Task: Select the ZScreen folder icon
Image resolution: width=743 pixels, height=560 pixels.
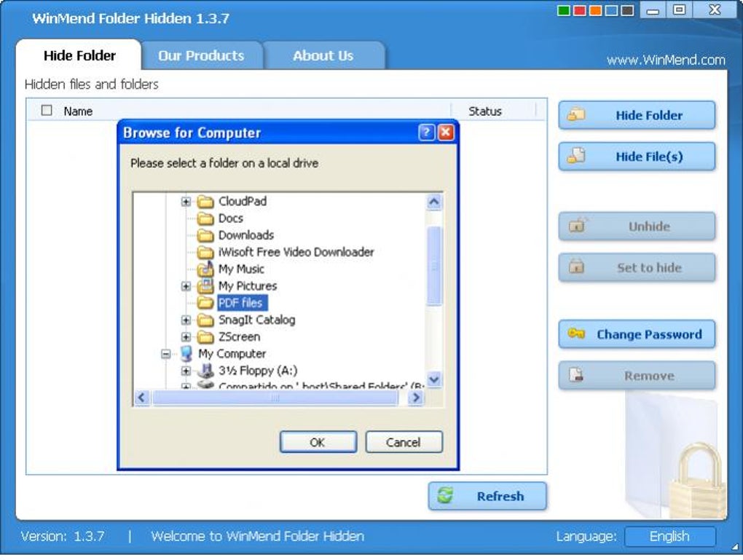Action: coord(205,337)
